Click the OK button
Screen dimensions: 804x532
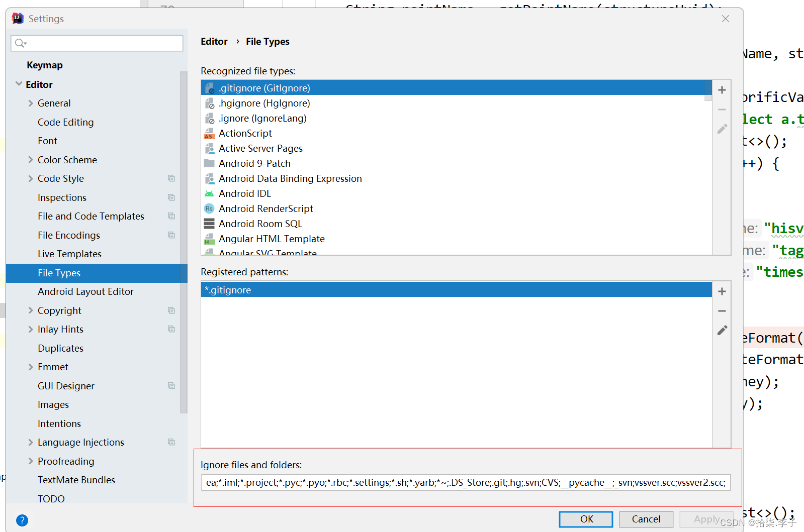tap(586, 519)
